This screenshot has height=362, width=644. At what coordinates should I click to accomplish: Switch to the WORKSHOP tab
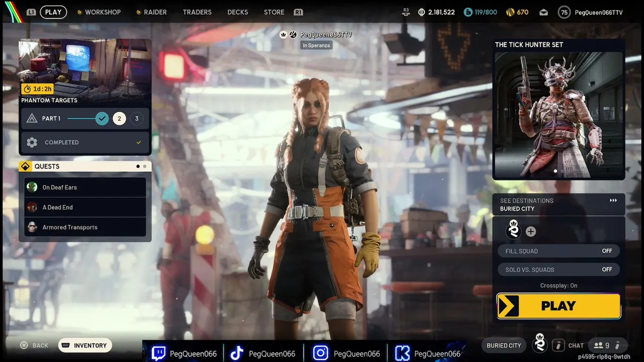click(x=103, y=12)
